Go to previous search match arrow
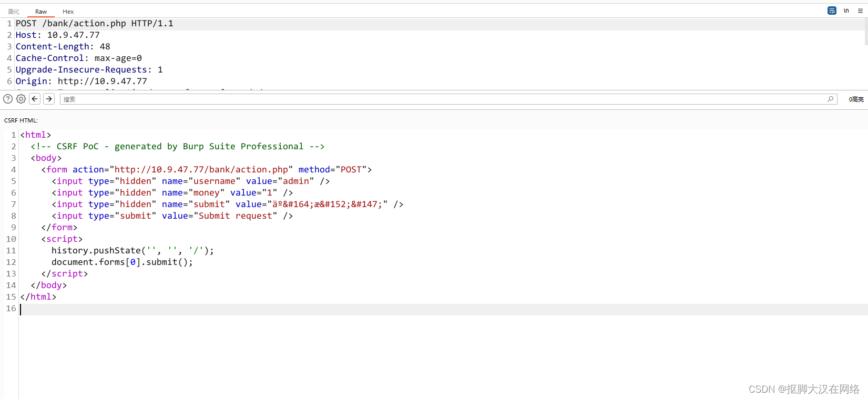Viewport: 868px width, 399px height. (35, 99)
